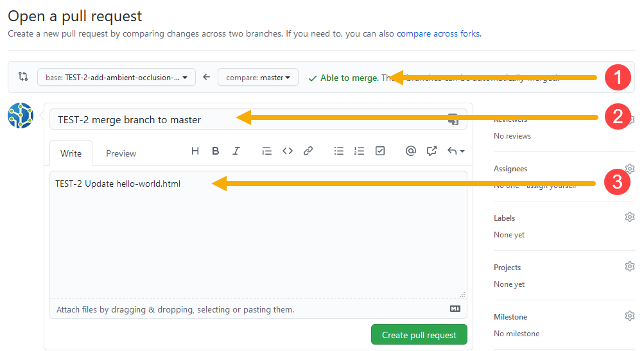Switch to the Preview tab
The image size is (644, 351).
(x=121, y=153)
